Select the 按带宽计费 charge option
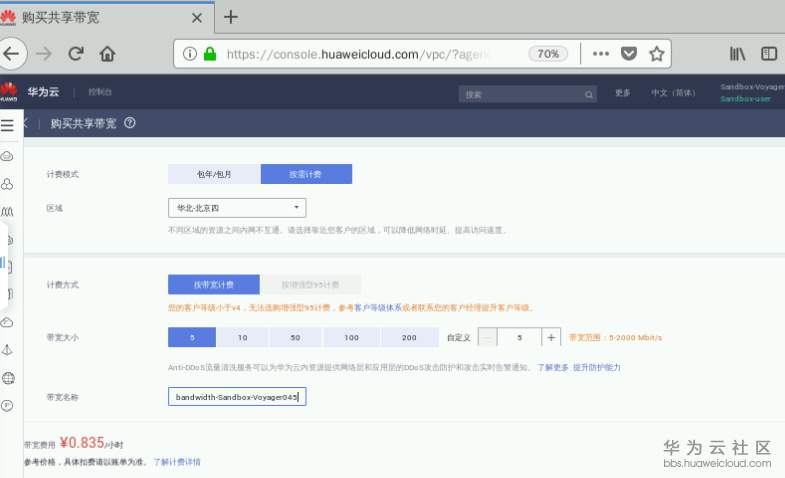Image resolution: width=785 pixels, height=478 pixels. (x=214, y=284)
